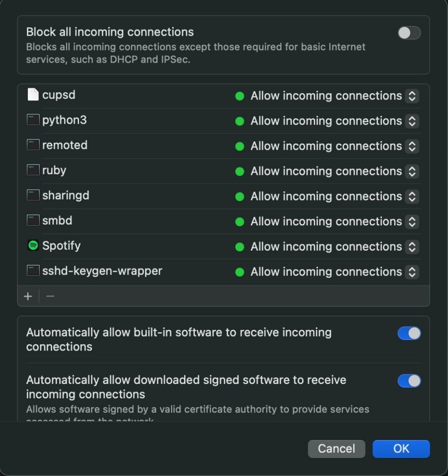
Task: Turn off automatic allowance for downloaded signed software
Action: 408,381
